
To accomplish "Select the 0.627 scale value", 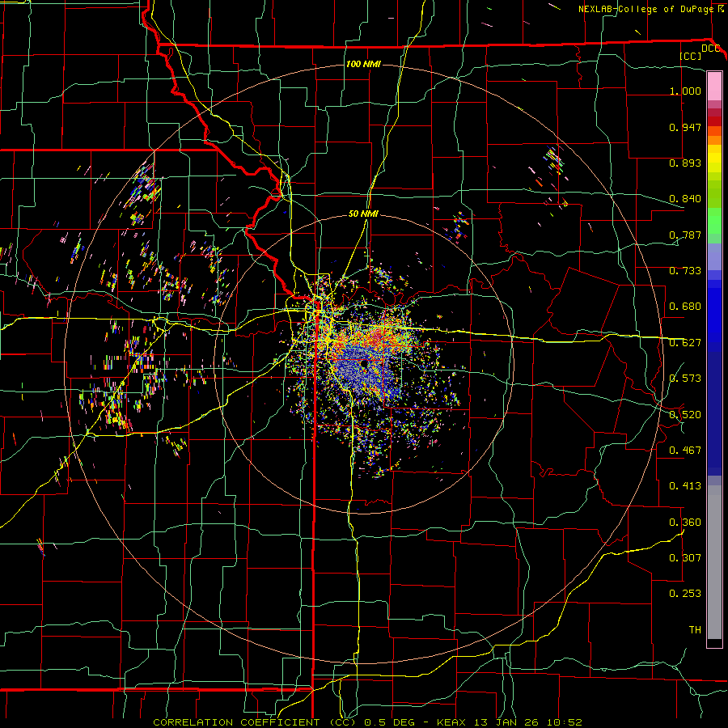I will tap(685, 343).
